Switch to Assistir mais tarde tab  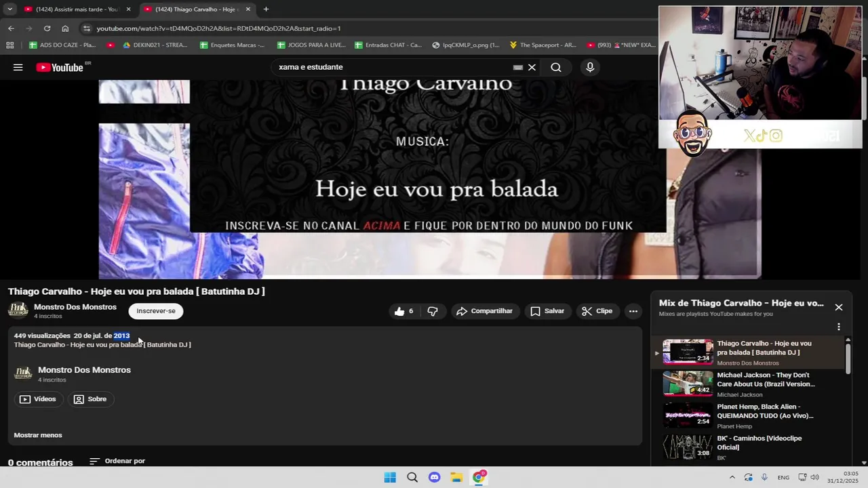click(77, 9)
